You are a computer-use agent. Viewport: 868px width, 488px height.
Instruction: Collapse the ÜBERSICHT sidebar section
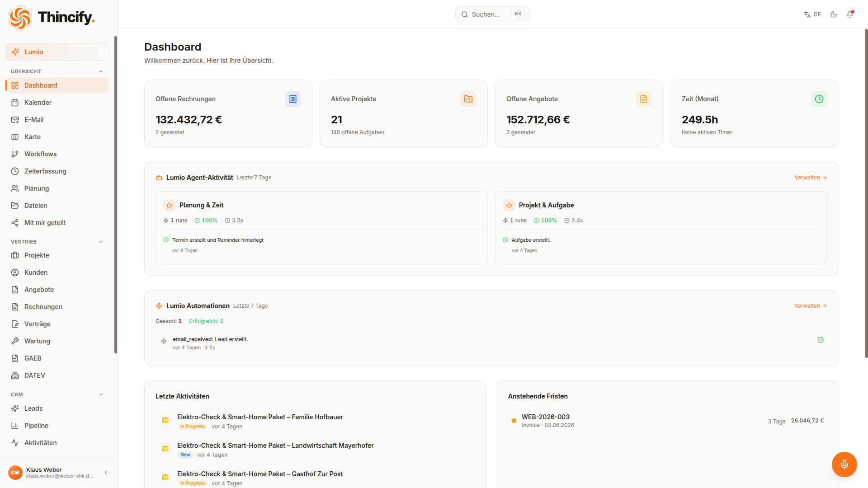pos(101,71)
